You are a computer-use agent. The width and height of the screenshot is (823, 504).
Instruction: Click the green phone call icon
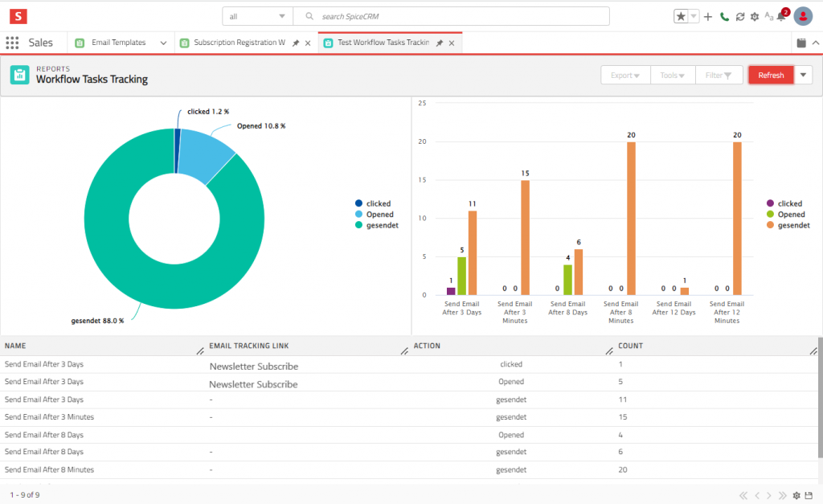(724, 17)
